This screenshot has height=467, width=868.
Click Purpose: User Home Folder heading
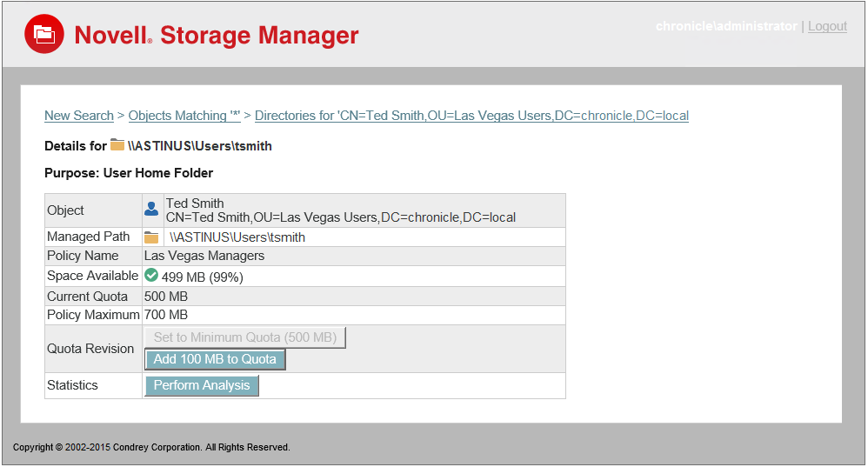click(129, 173)
